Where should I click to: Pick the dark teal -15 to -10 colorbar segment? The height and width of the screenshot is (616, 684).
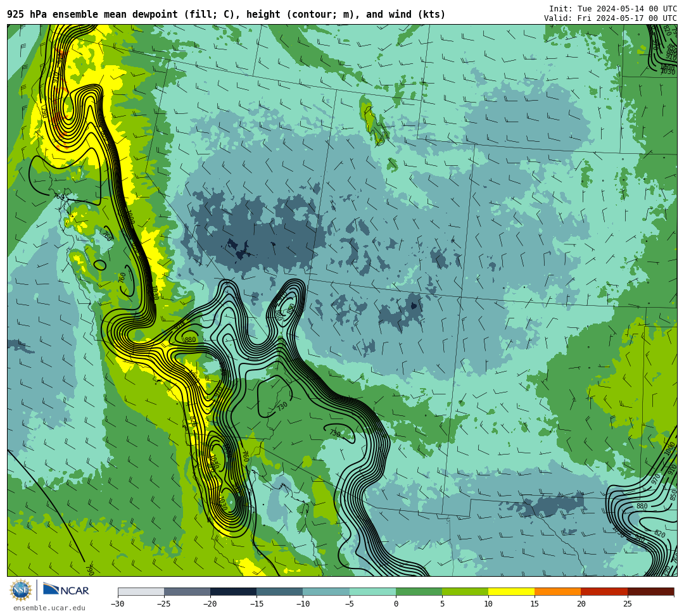pyautogui.click(x=280, y=591)
